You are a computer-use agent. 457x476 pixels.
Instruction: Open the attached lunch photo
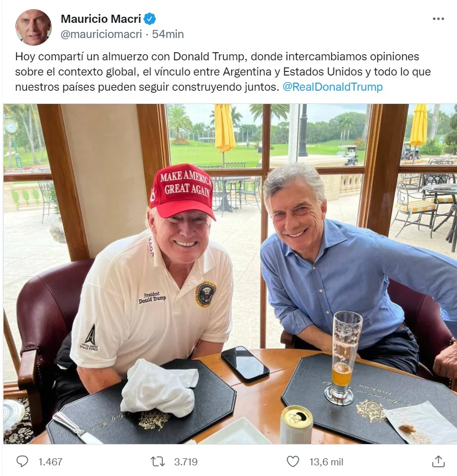pyautogui.click(x=230, y=274)
